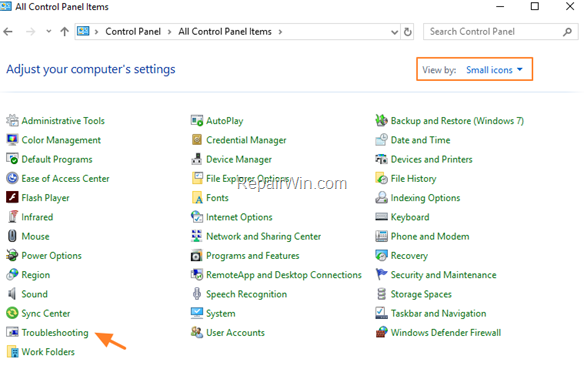This screenshot has width=584, height=369.
Task: Click the Storage Spaces icon
Action: pyautogui.click(x=381, y=294)
